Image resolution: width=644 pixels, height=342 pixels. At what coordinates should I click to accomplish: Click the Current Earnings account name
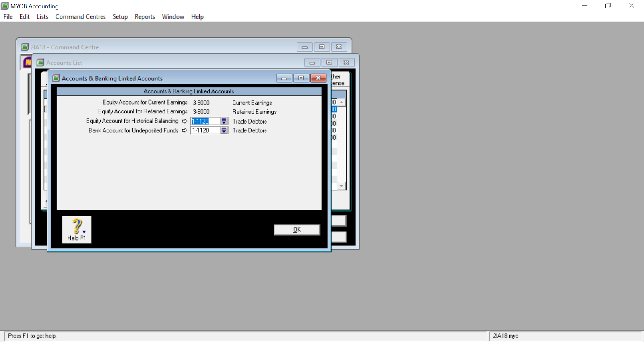[x=252, y=103]
